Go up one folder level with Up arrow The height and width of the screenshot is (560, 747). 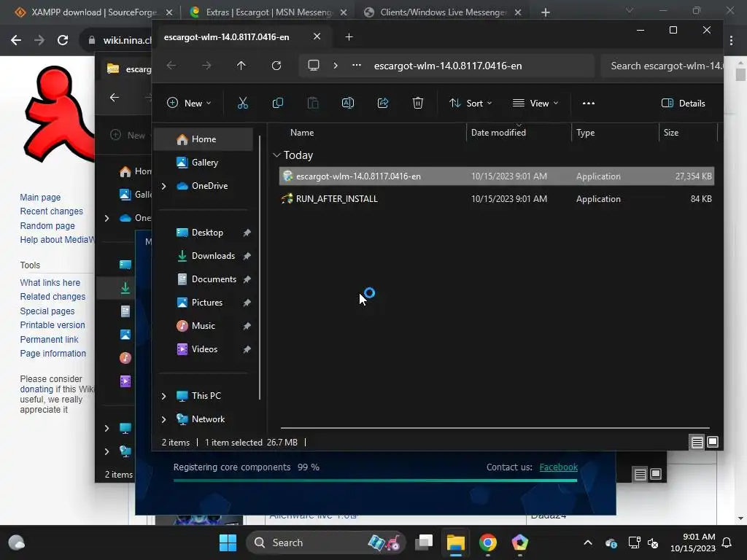[241, 66]
